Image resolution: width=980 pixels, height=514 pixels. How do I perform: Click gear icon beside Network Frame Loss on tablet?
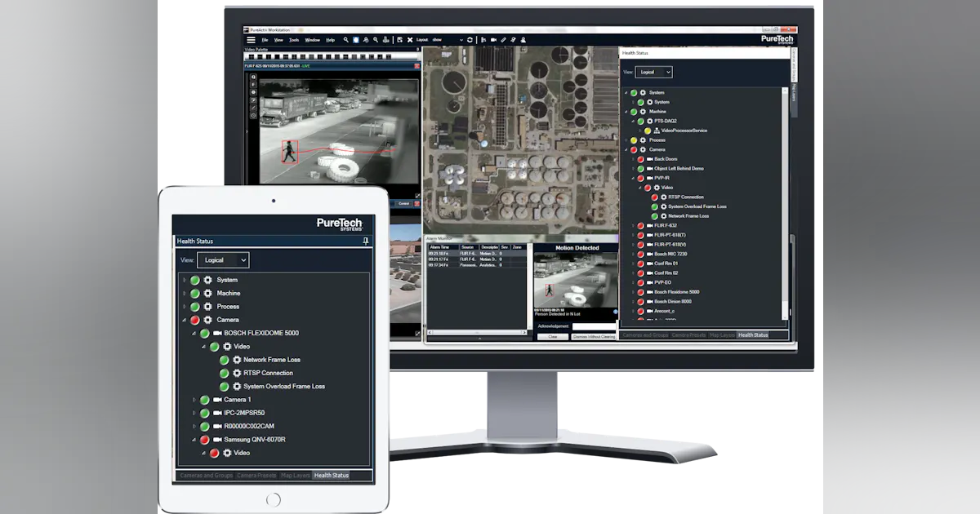tap(237, 360)
